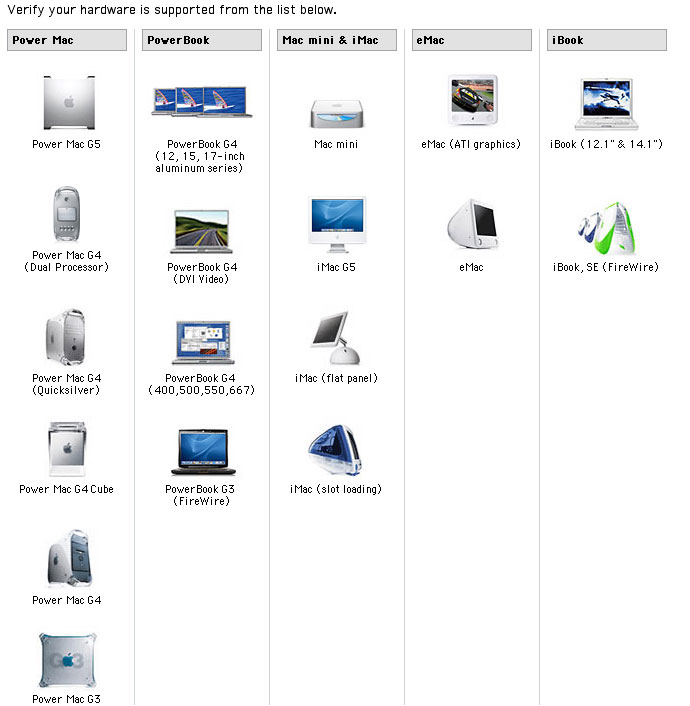Image resolution: width=690 pixels, height=706 pixels.
Task: Click the iMac (flat panel) label
Action: click(336, 378)
